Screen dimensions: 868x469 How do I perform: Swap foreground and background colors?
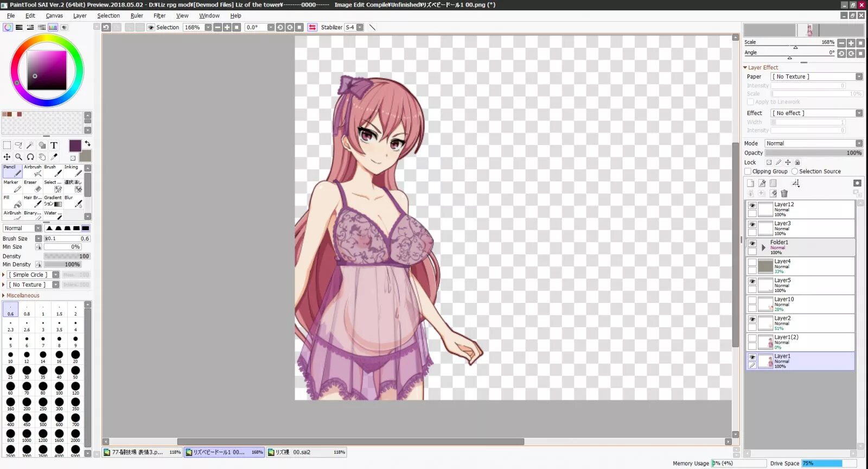[x=87, y=144]
